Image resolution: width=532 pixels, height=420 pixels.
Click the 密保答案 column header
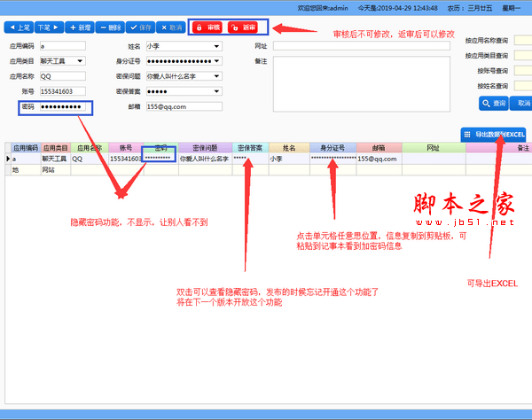click(x=250, y=148)
